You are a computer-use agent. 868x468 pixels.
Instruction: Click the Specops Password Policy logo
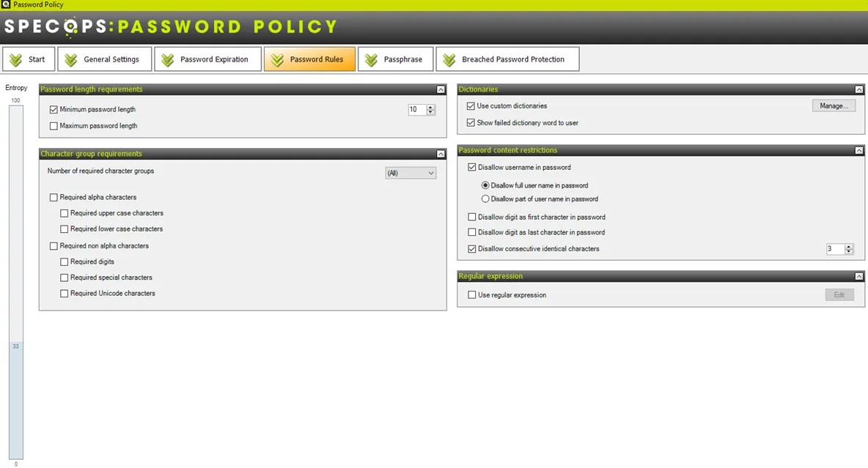tap(171, 26)
